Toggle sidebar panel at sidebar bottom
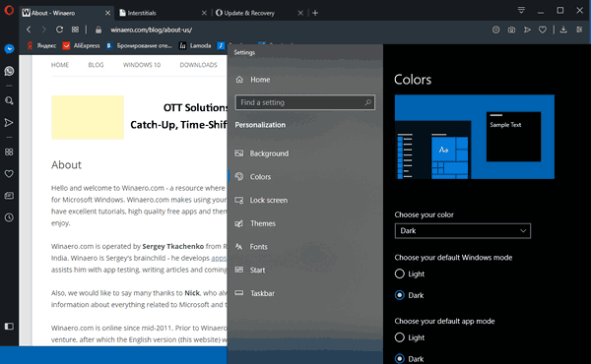 coord(9,326)
